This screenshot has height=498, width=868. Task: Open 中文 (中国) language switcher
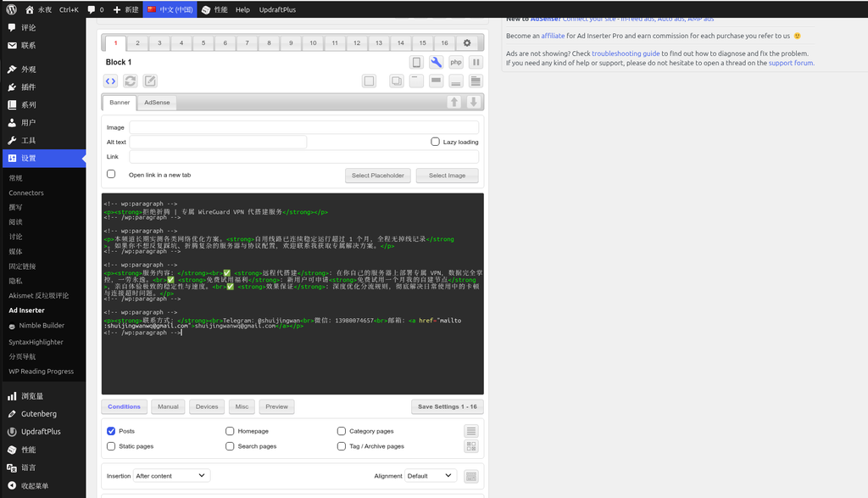pos(170,9)
